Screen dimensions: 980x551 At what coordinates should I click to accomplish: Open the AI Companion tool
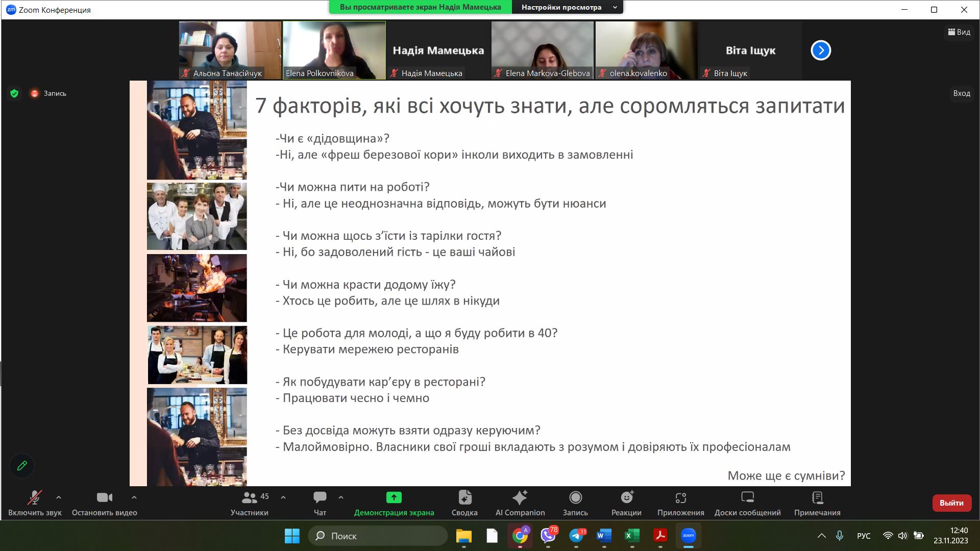520,503
